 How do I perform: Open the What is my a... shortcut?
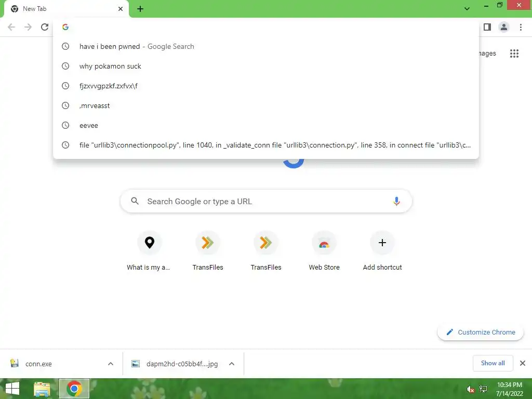click(149, 251)
